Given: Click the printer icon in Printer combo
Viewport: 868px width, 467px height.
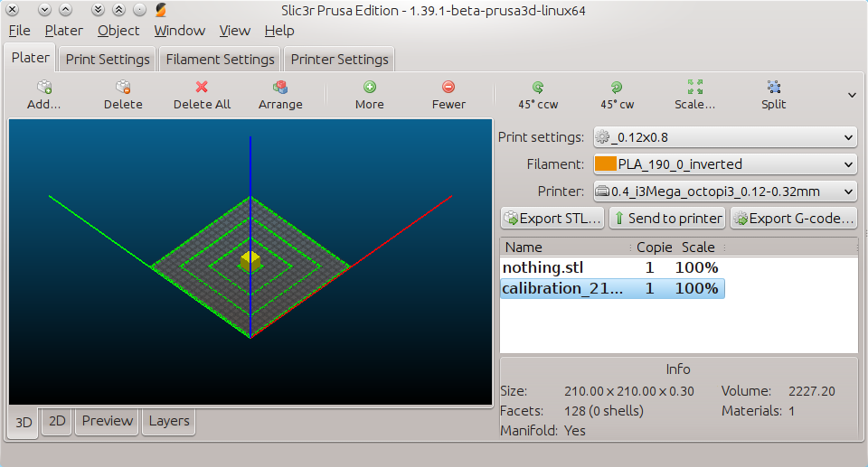Looking at the screenshot, I should [603, 191].
